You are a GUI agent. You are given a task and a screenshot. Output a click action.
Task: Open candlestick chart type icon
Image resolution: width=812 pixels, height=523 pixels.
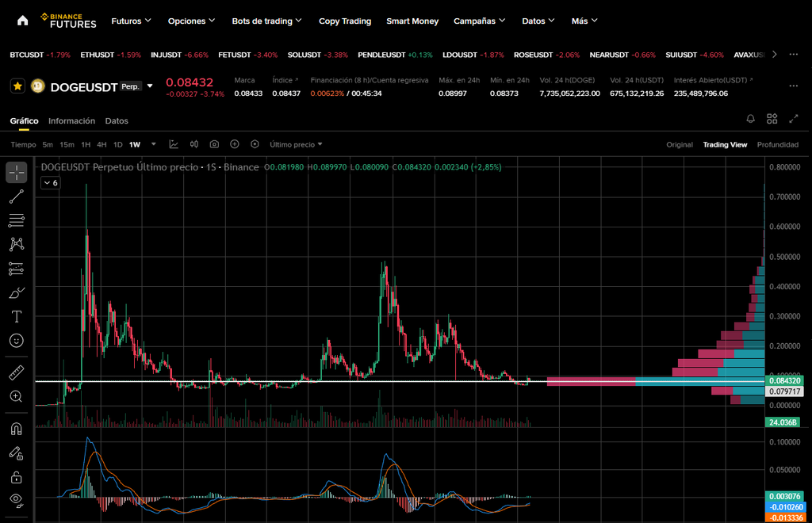194,144
